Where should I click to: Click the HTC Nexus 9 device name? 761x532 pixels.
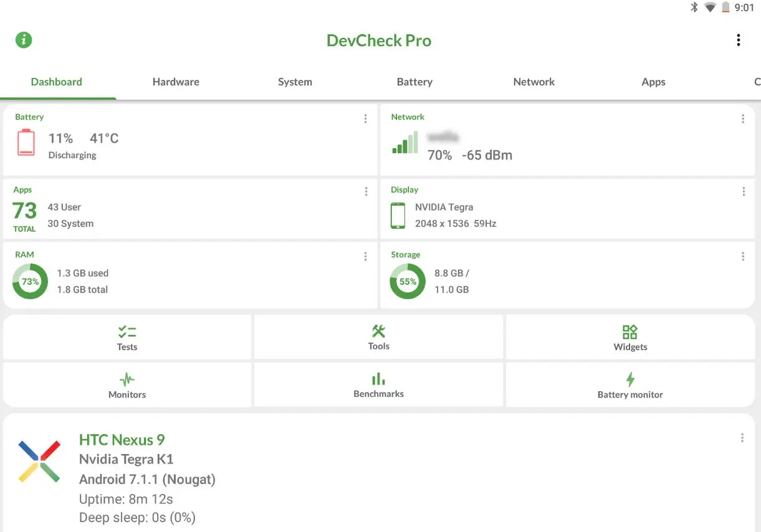click(122, 440)
